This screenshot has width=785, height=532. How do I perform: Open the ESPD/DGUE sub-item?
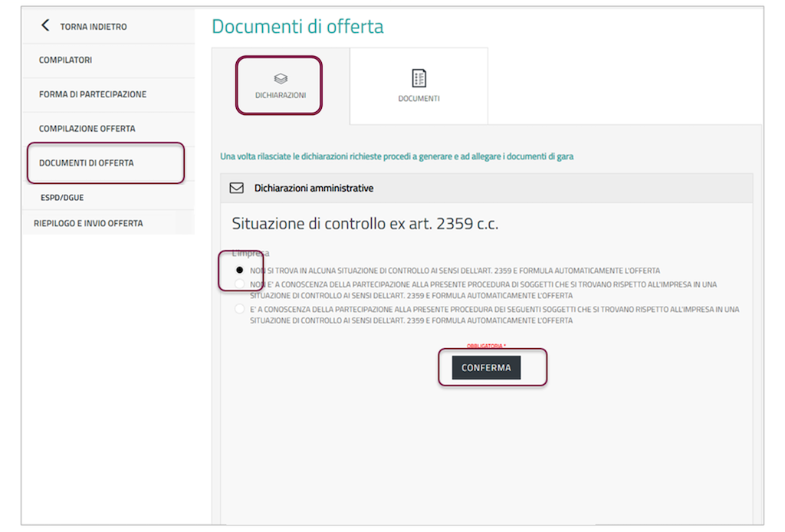click(x=62, y=198)
